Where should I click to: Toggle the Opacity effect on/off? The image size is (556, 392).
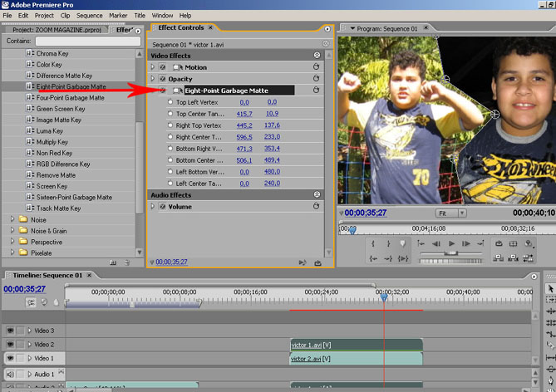click(x=163, y=79)
